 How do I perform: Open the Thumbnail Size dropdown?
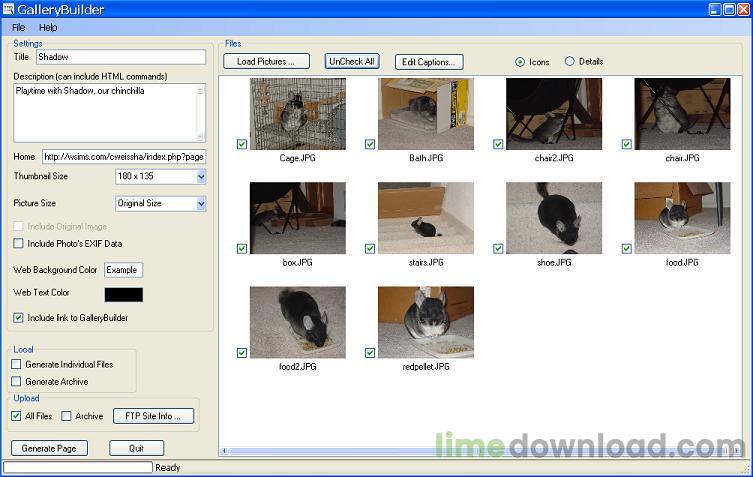(200, 177)
